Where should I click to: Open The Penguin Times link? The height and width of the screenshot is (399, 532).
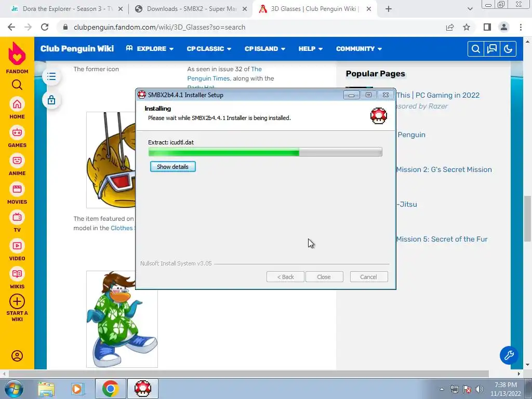pos(224,74)
